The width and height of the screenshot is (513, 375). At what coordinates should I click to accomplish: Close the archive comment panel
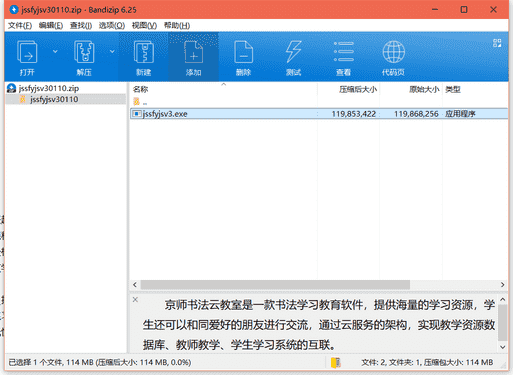[135, 299]
